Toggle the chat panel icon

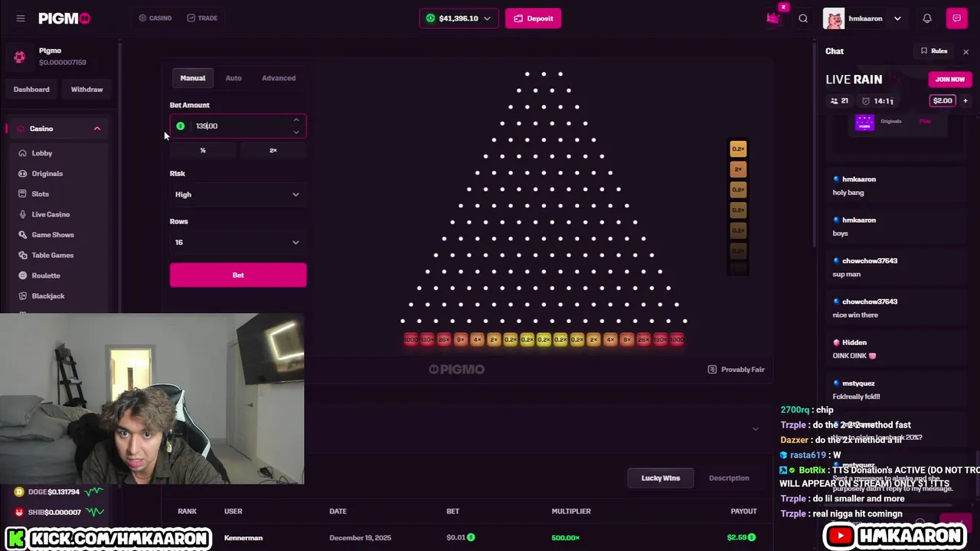click(x=957, y=18)
